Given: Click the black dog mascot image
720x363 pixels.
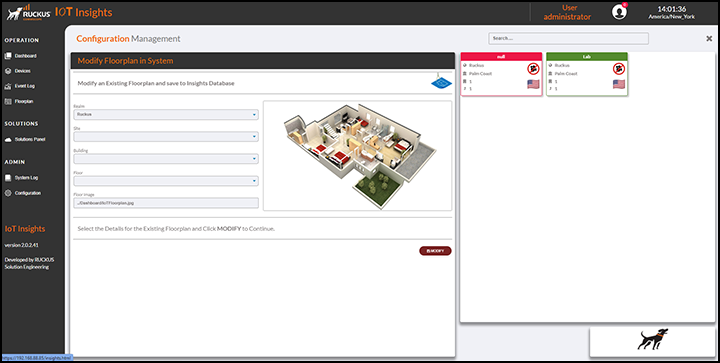Looking at the screenshot, I should pos(652,339).
